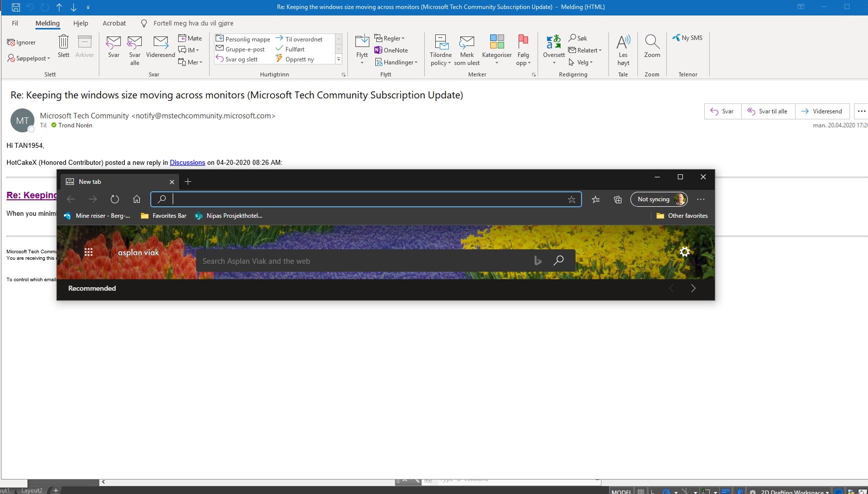Select the Opprett ny quick step
Image resolution: width=868 pixels, height=494 pixels.
[x=295, y=59]
